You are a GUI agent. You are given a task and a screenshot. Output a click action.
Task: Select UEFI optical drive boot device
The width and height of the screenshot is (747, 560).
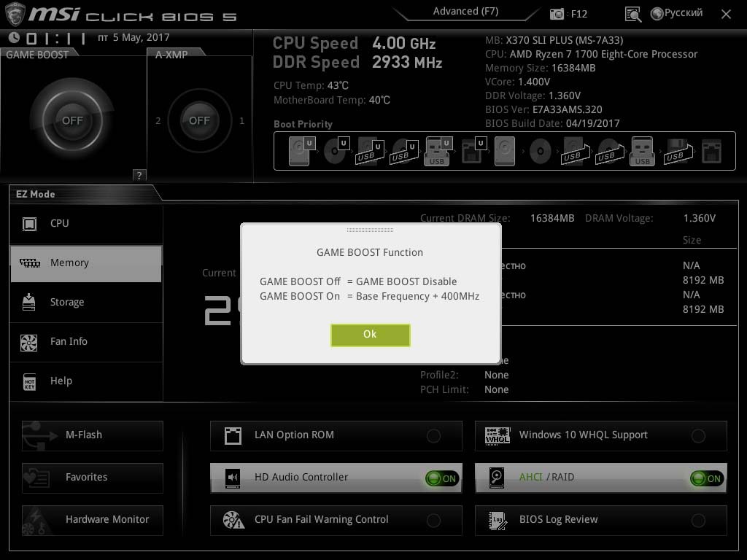click(x=336, y=152)
